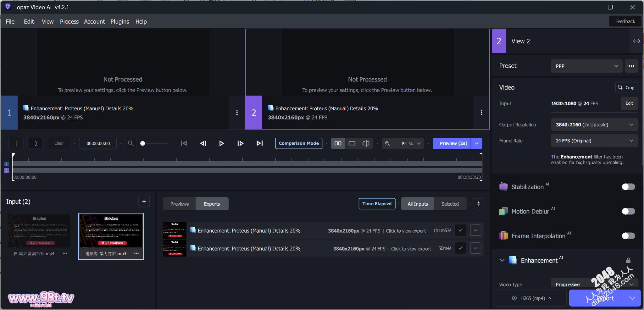
Task: Step back one frame
Action: 203,143
